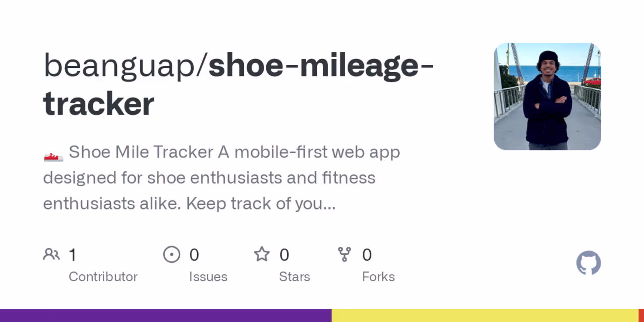This screenshot has width=644, height=322.
Task: Click the Contributor label
Action: click(x=103, y=277)
